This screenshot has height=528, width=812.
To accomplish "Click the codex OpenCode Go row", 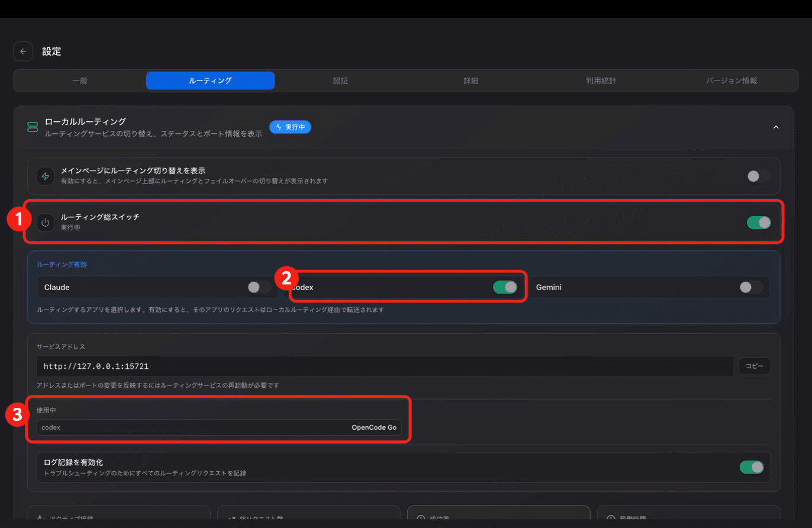I will [x=219, y=427].
